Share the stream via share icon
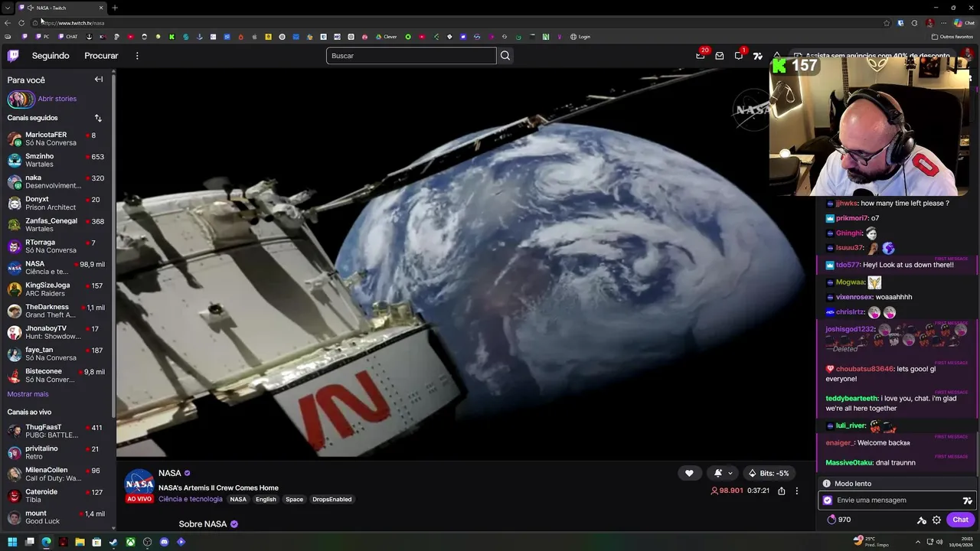Viewport: 980px width, 551px height. [781, 491]
